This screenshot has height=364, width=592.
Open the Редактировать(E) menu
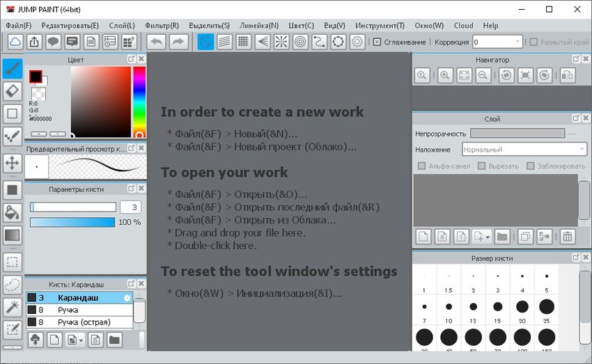tap(70, 26)
